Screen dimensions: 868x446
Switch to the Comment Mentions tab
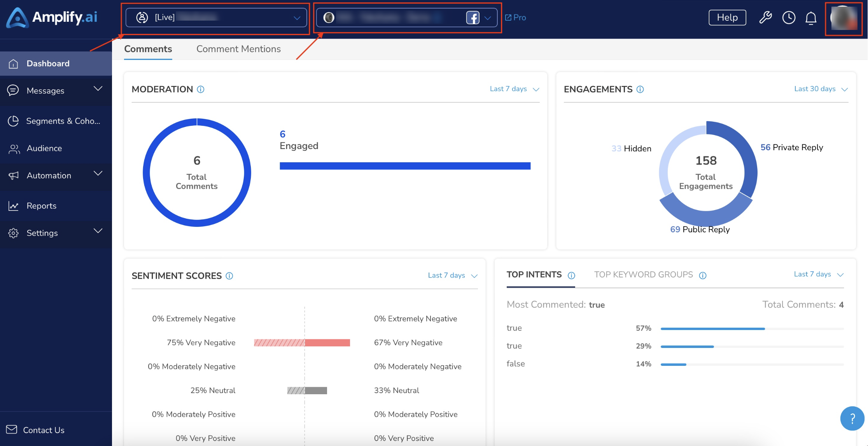(238, 49)
